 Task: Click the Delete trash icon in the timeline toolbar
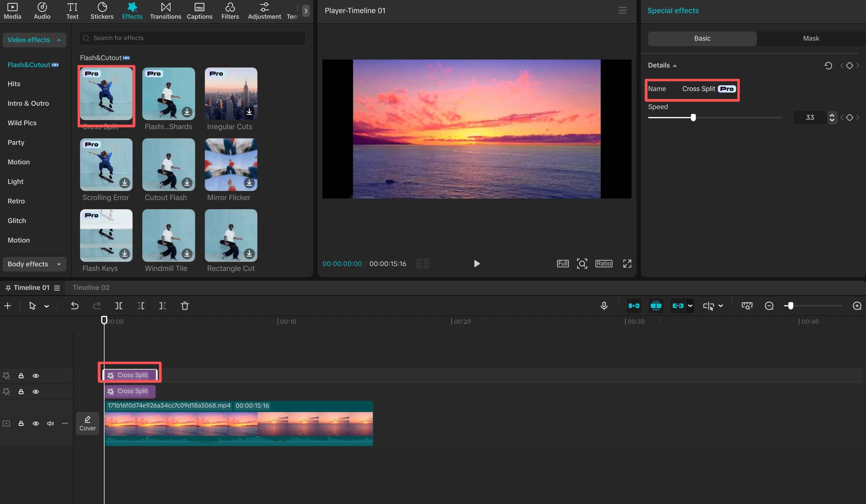[185, 306]
